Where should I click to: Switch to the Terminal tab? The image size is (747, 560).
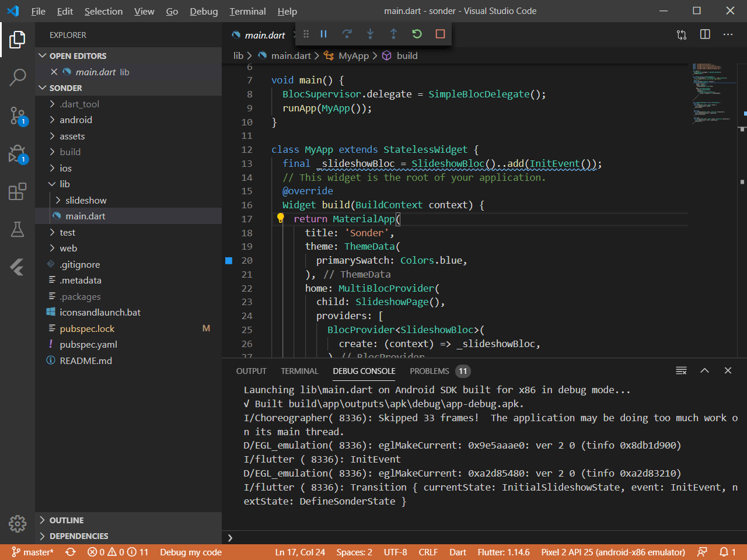click(x=299, y=371)
